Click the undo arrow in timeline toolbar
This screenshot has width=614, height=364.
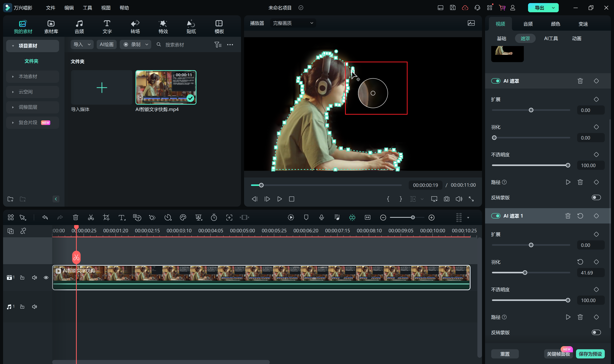pos(45,217)
